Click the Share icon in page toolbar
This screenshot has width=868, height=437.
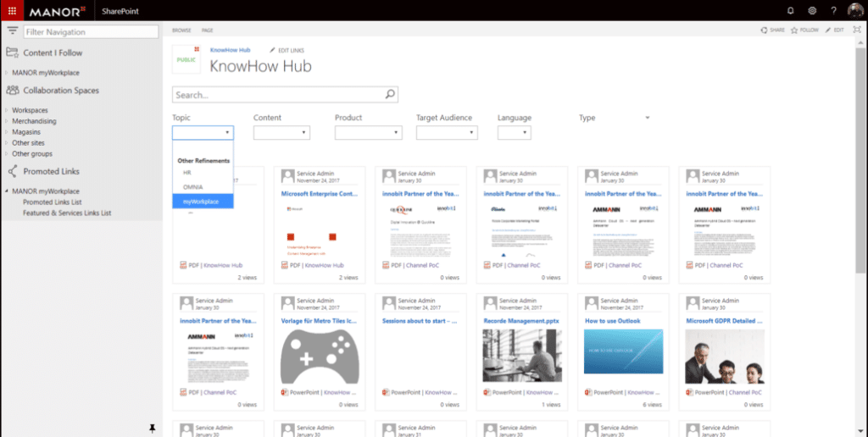[772, 30]
